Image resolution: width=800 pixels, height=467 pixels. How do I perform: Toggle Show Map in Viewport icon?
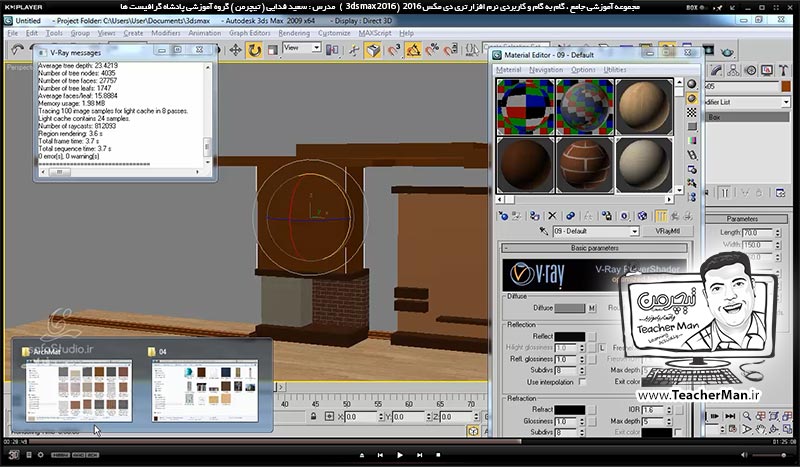(642, 216)
